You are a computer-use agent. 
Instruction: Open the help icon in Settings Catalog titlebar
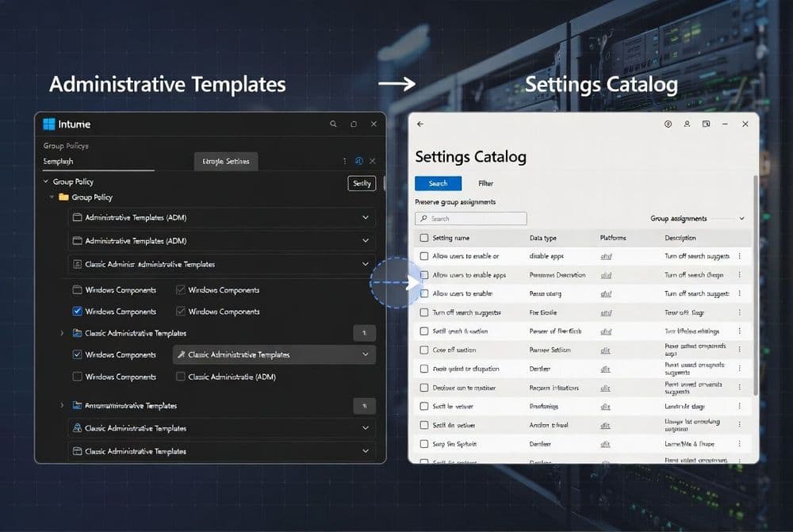click(x=667, y=124)
